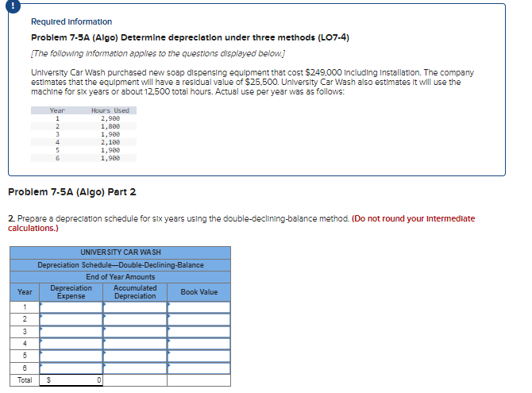Click the Problem 7-5A (Algo) Part 2 heading
This screenshot has width=532, height=393.
72,192
